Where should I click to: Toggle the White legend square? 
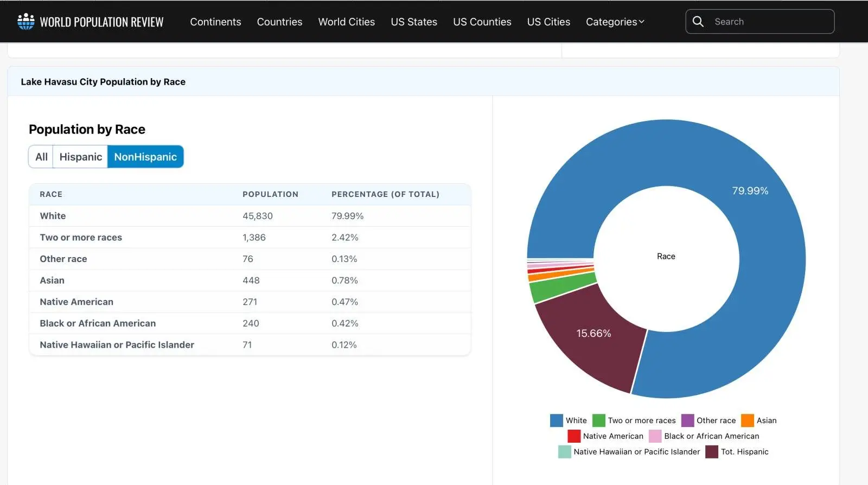coord(556,420)
